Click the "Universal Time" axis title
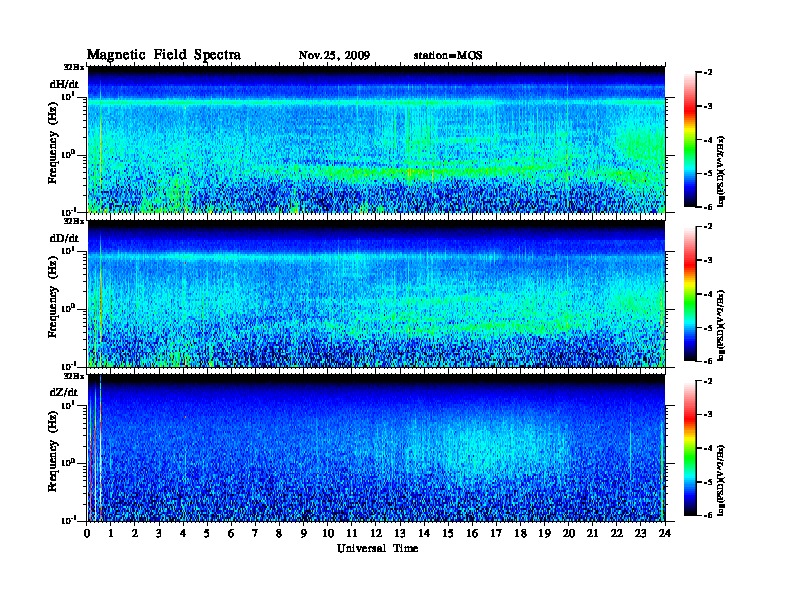This screenshot has height=612, width=792. 377,548
